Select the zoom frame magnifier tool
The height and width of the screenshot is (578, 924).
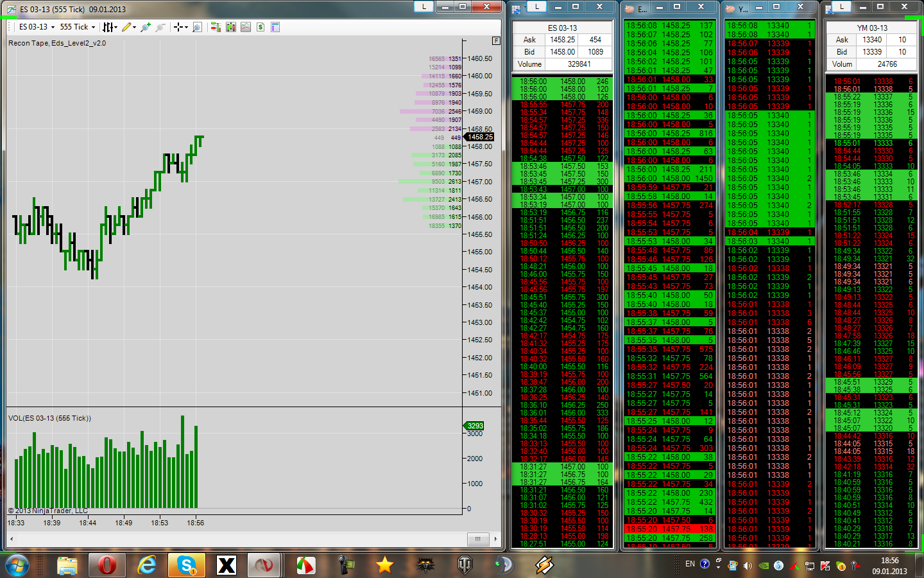[x=197, y=27]
